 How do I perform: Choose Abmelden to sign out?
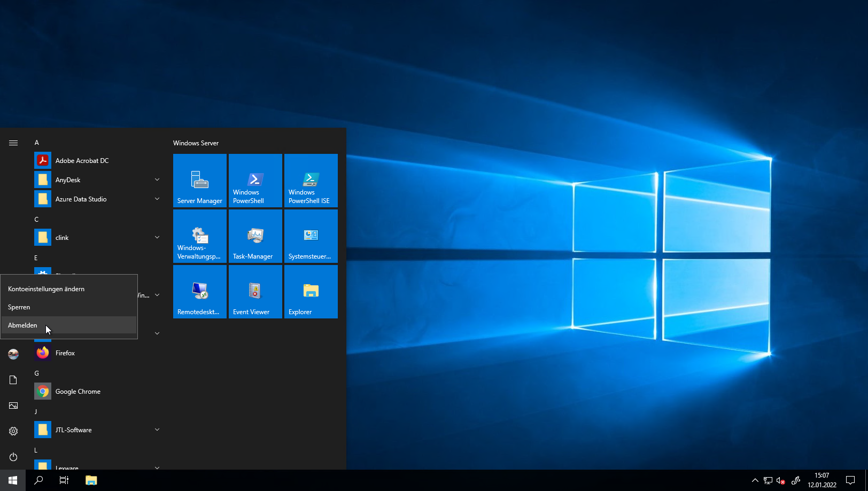[69, 325]
